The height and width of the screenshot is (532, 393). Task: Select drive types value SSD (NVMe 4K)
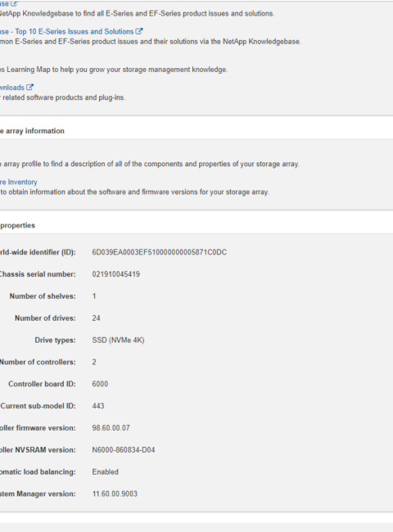point(118,340)
